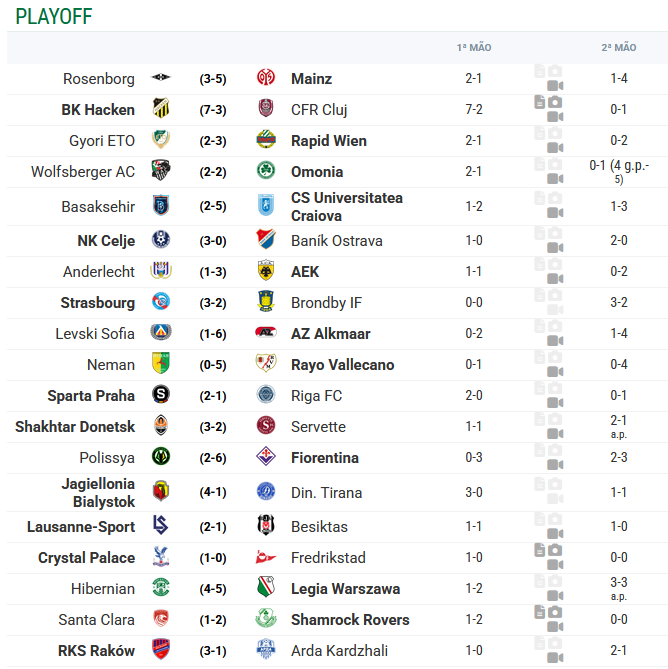
Task: Open photo camera icon for Crystal Palace tie
Action: 555,550
